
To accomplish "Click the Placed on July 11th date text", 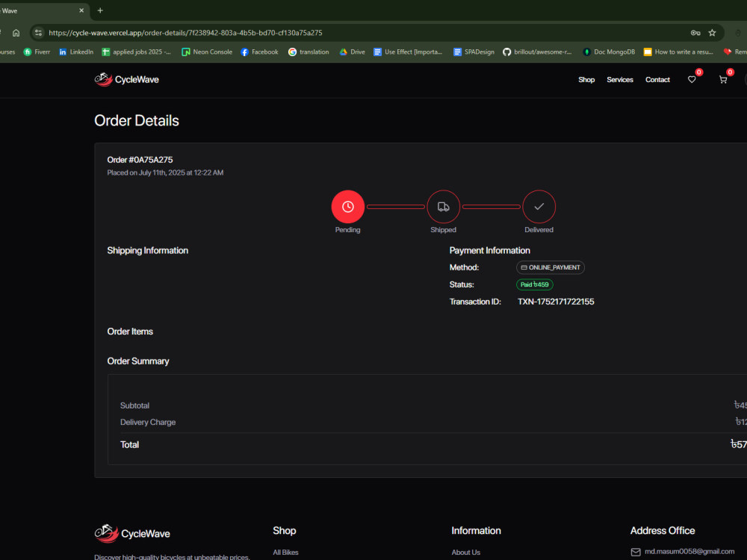I will (x=165, y=173).
